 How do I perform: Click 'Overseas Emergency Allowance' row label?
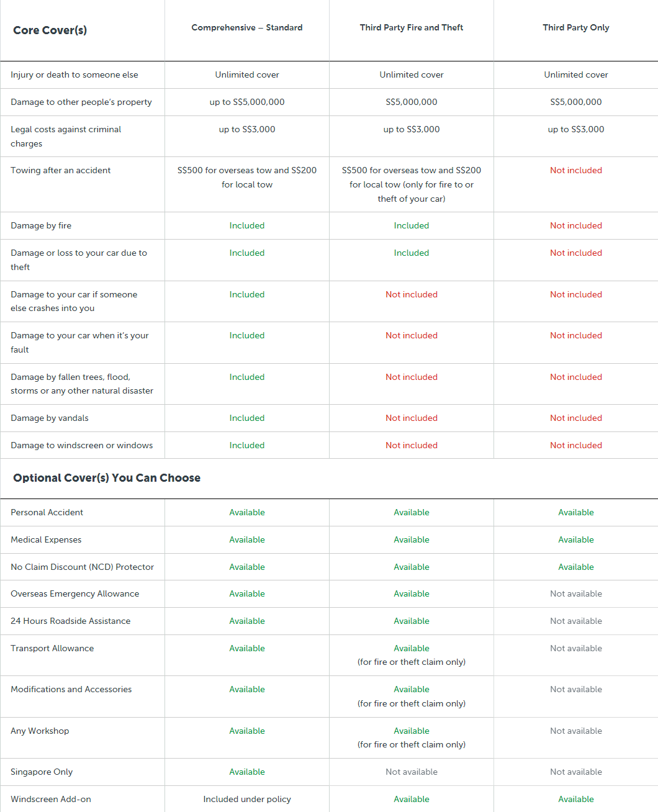[x=75, y=593]
